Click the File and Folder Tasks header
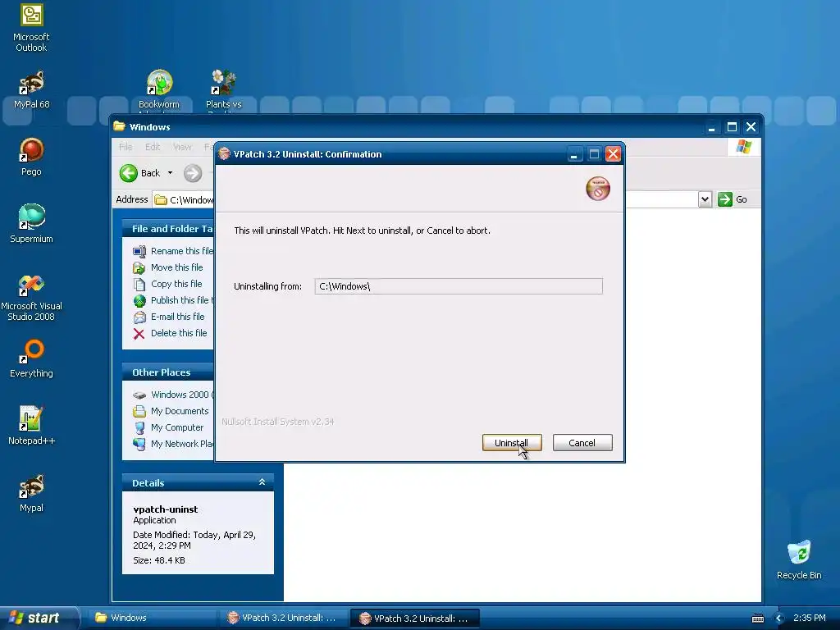 click(x=167, y=229)
